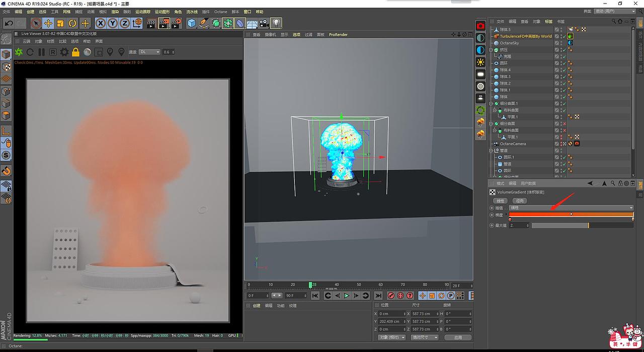Click the 线性 gradient type button
Image resolution: width=644 pixels, height=352 pixels.
pos(501,200)
